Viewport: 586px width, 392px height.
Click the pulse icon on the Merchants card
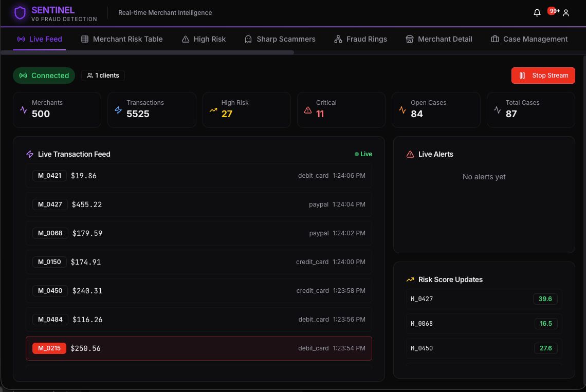coord(24,109)
